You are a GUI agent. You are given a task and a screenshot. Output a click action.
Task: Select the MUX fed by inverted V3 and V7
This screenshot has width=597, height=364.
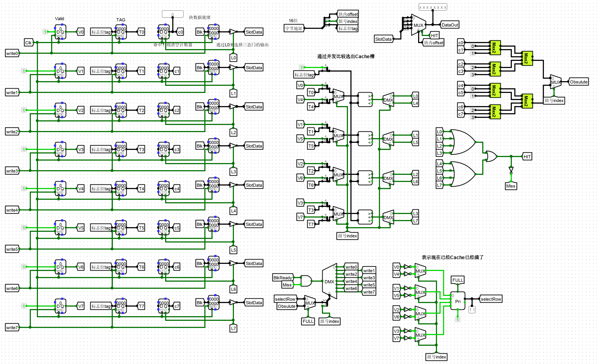(420, 335)
